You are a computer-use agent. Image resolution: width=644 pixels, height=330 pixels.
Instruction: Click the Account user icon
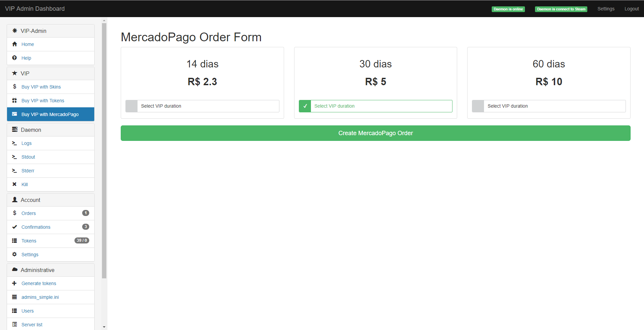tap(15, 200)
